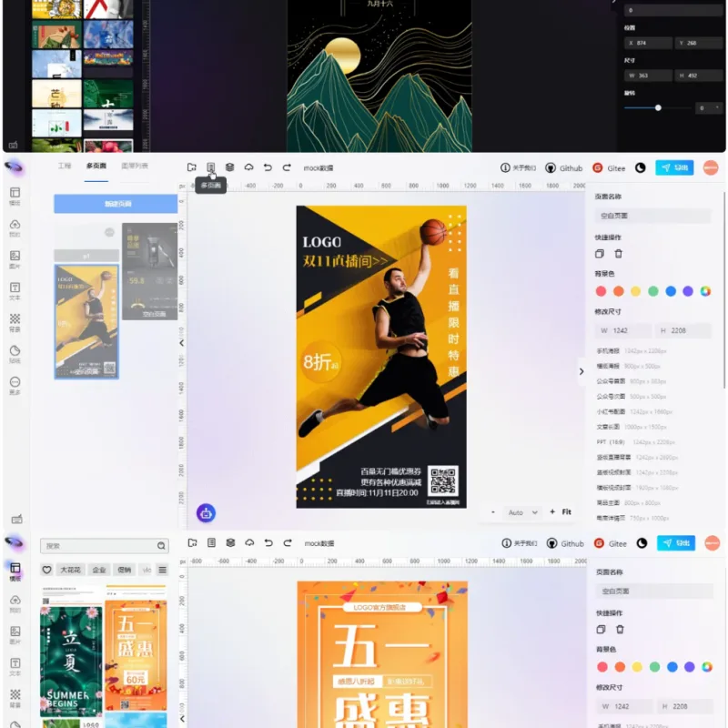Viewport: 728px width, 728px height.
Task: Click keyboard shortcuts icon at bottom of middle sidebar
Action: [x=16, y=519]
